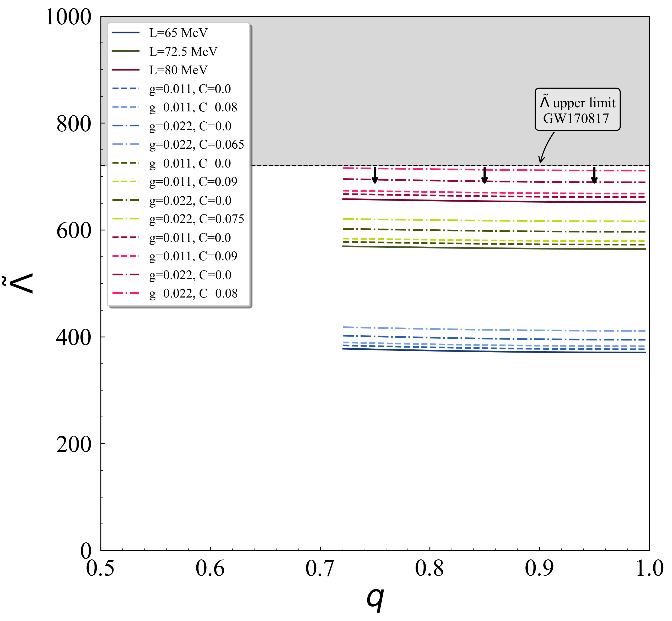The image size is (672, 621).
Task: Click the L=72.5 MeV legend label
Action: pyautogui.click(x=183, y=51)
